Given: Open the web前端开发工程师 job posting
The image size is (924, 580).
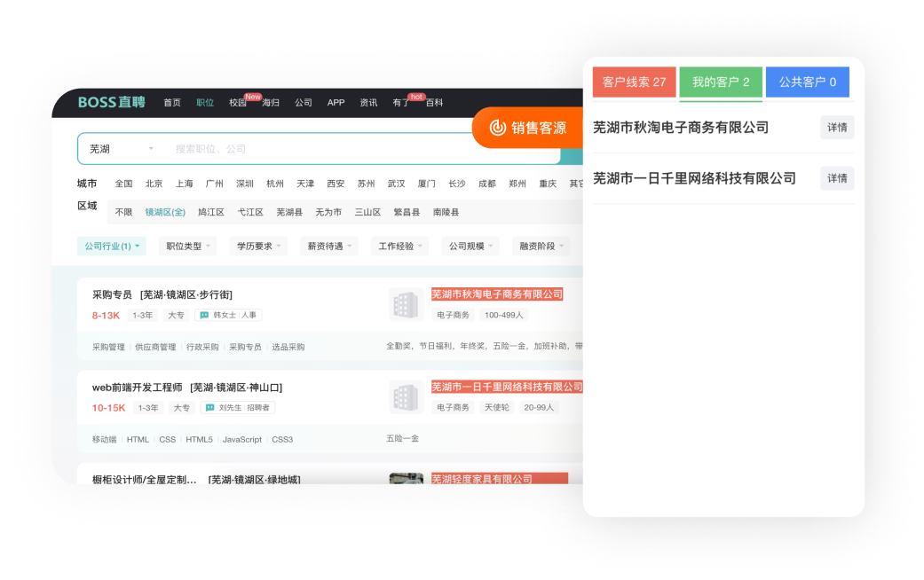Looking at the screenshot, I should tap(138, 388).
